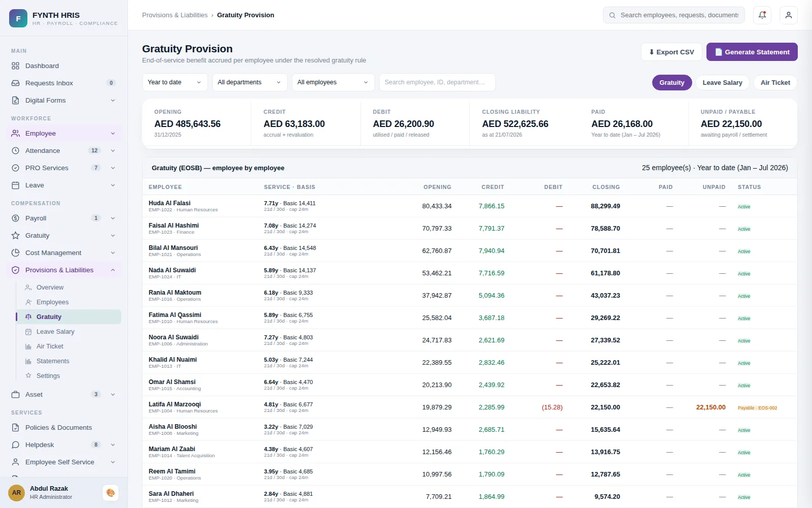Click the Employee people icon in sidebar

coord(15,134)
